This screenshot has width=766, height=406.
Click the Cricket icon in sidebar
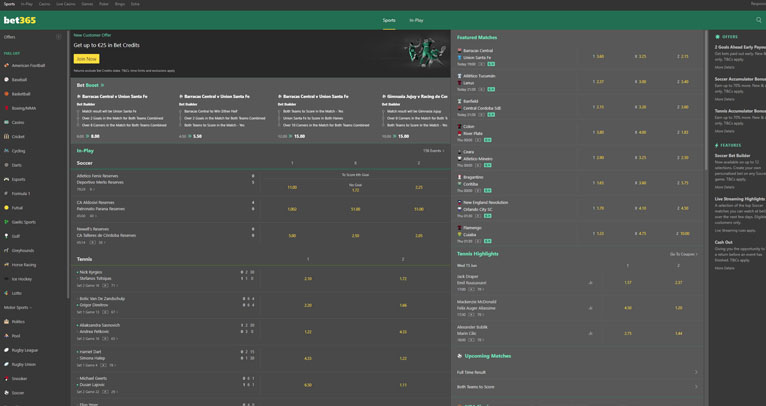(7, 137)
